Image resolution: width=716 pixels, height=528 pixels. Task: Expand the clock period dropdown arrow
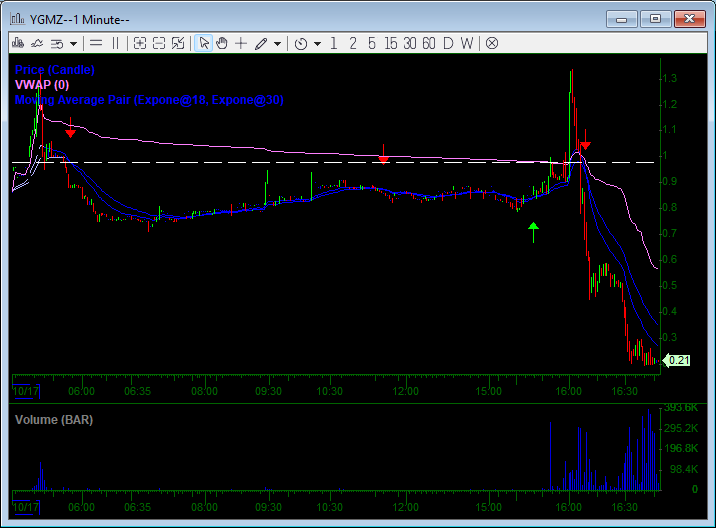coord(317,44)
